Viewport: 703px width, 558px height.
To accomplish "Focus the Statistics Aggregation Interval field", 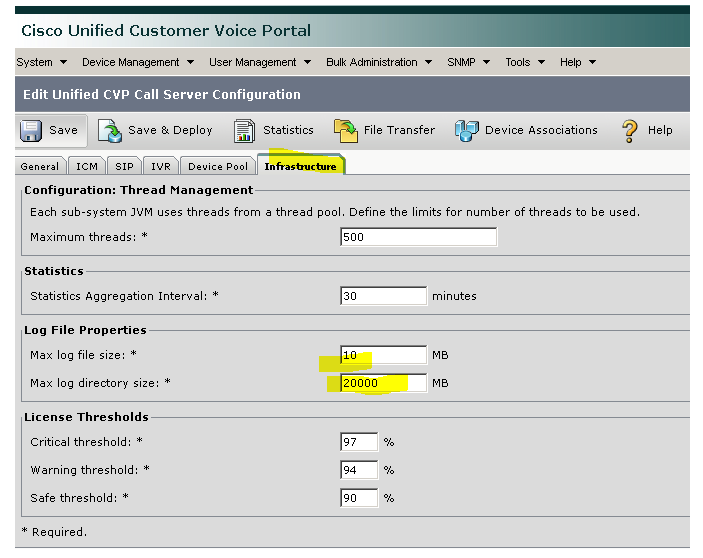I will tap(383, 296).
